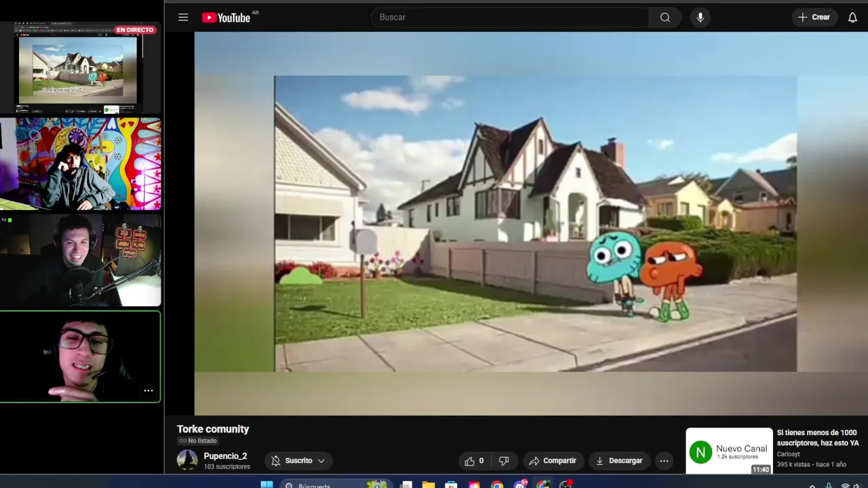Open the Pupencio_2 channel name link
868x488 pixels.
coord(225,456)
